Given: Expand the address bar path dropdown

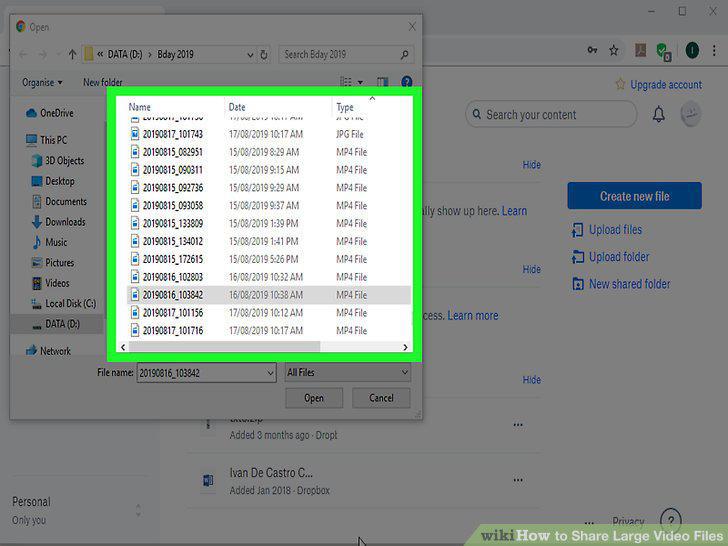Looking at the screenshot, I should pos(250,55).
